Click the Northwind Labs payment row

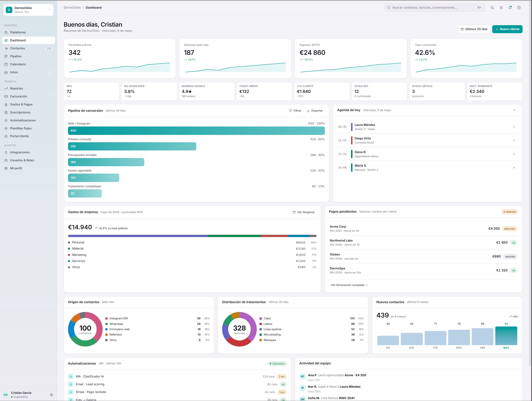pos(423,242)
